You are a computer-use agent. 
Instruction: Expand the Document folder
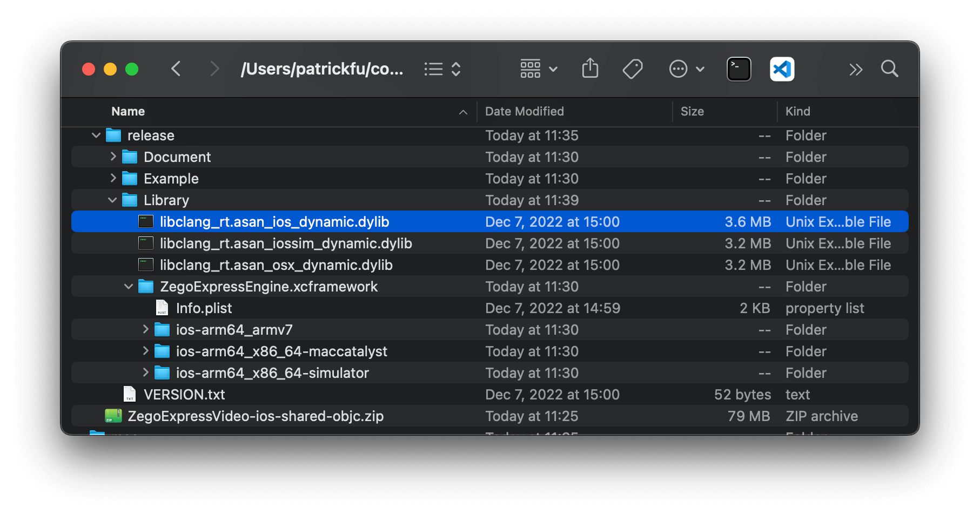[113, 157]
